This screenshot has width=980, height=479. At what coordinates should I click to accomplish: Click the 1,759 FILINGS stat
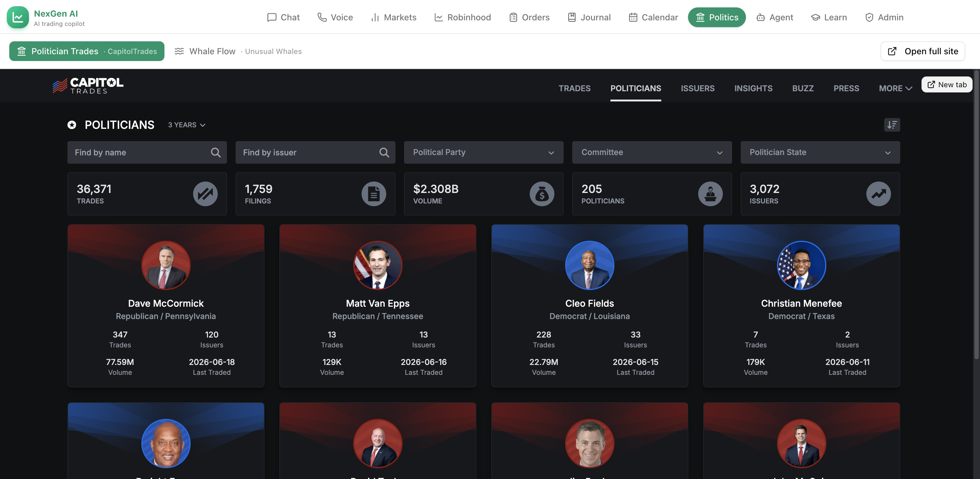pos(315,194)
